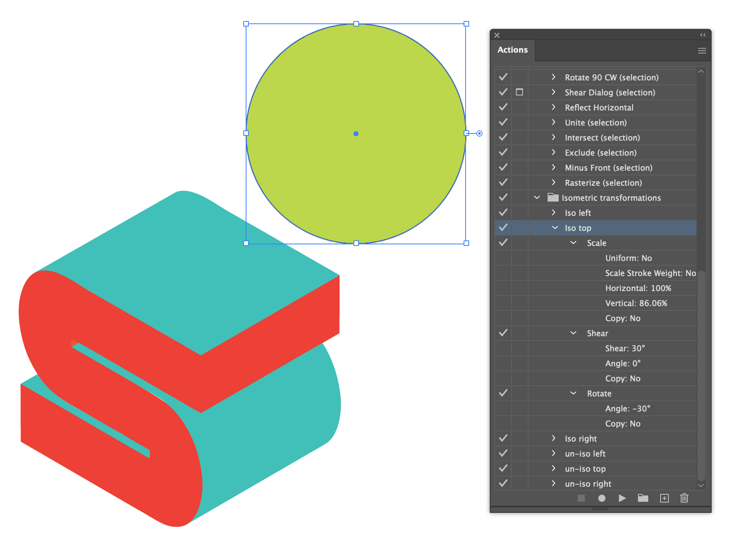
Task: Expand the Iso right action
Action: coord(553,438)
